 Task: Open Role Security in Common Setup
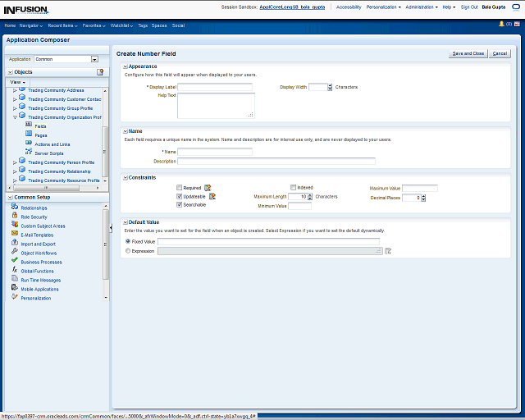pyautogui.click(x=33, y=217)
